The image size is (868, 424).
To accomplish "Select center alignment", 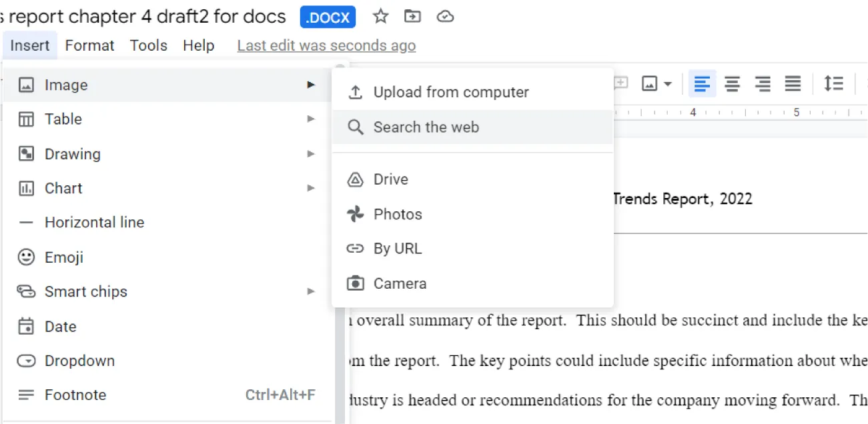I will [x=732, y=83].
